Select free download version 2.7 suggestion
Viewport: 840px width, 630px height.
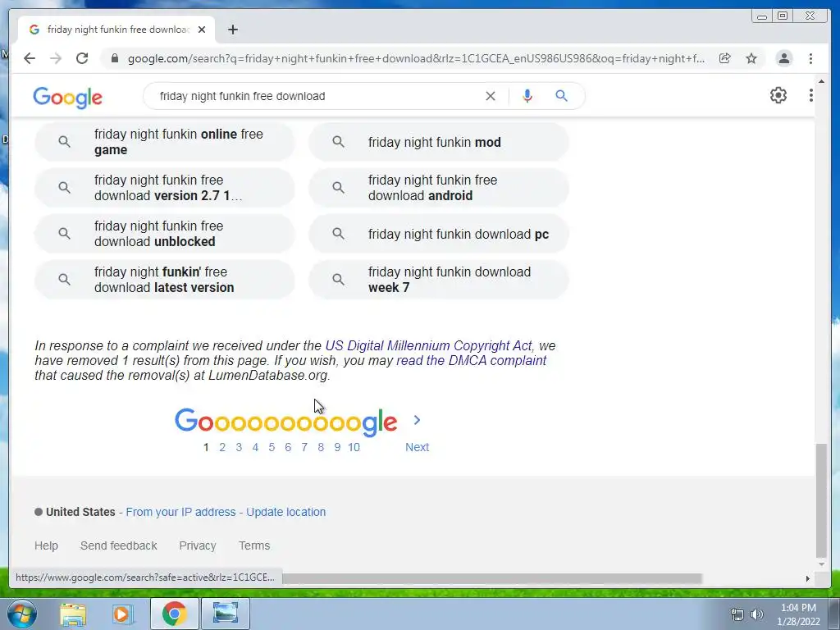[x=164, y=188]
